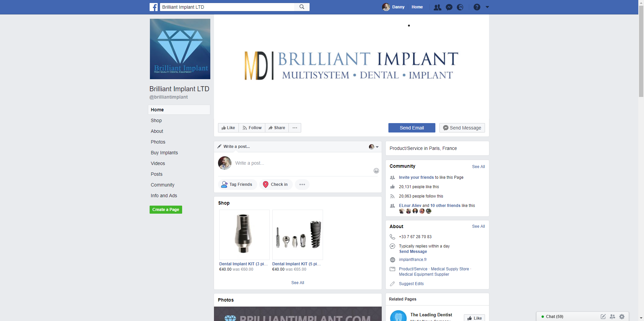644x321 pixels.
Task: Click inside the Facebook search field
Action: pyautogui.click(x=227, y=7)
